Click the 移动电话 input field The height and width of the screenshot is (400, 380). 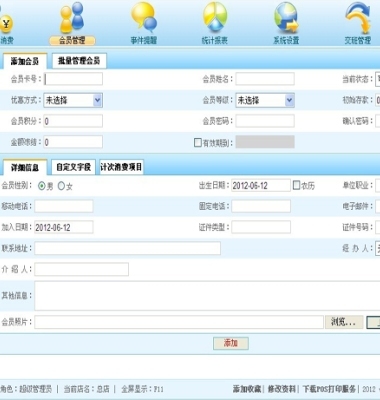[x=64, y=206]
